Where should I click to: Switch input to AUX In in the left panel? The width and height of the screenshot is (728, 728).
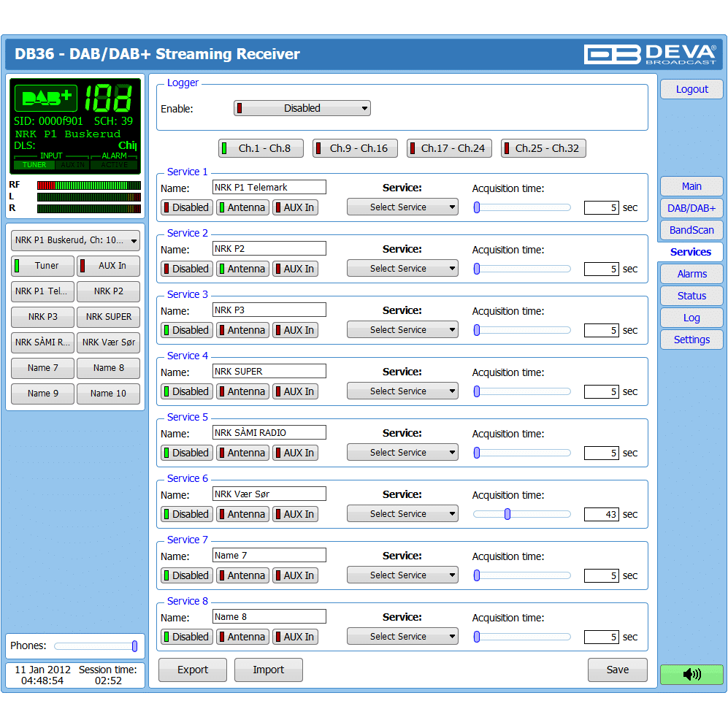click(108, 266)
